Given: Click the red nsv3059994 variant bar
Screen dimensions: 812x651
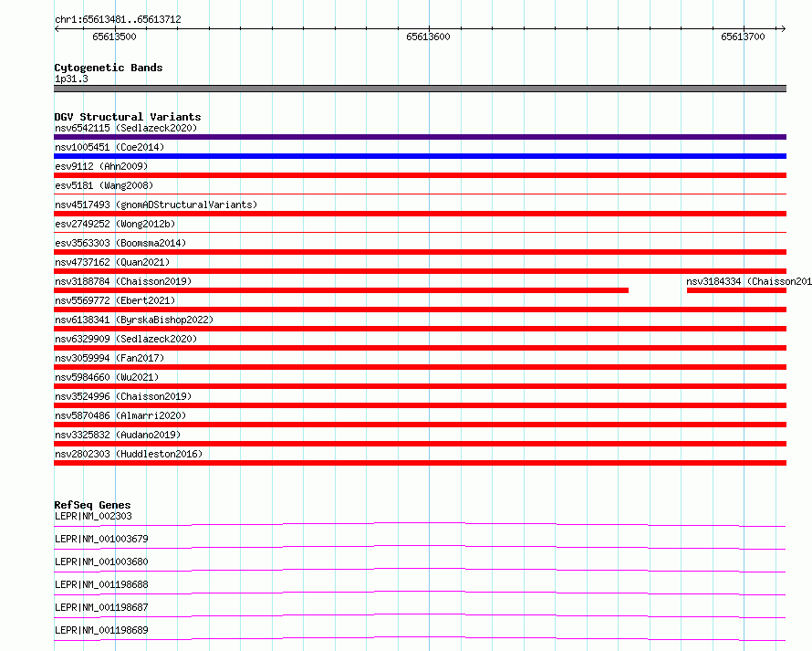Looking at the screenshot, I should click(420, 367).
